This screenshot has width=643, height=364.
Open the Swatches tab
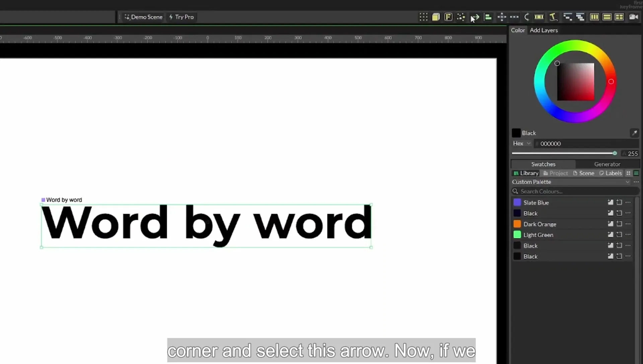543,164
